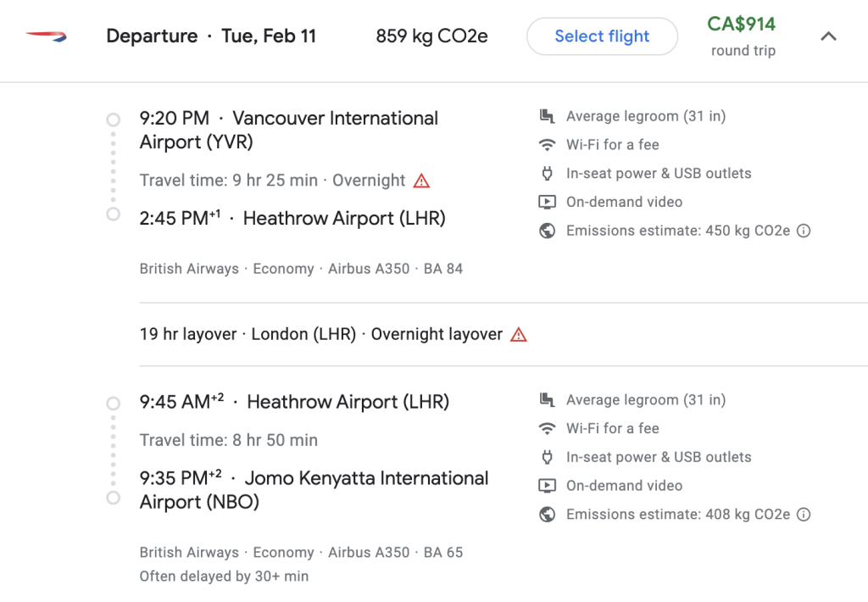Screen dimensions: 868x602
Task: Click the on-demand video icon for BA 84
Action: tap(547, 202)
